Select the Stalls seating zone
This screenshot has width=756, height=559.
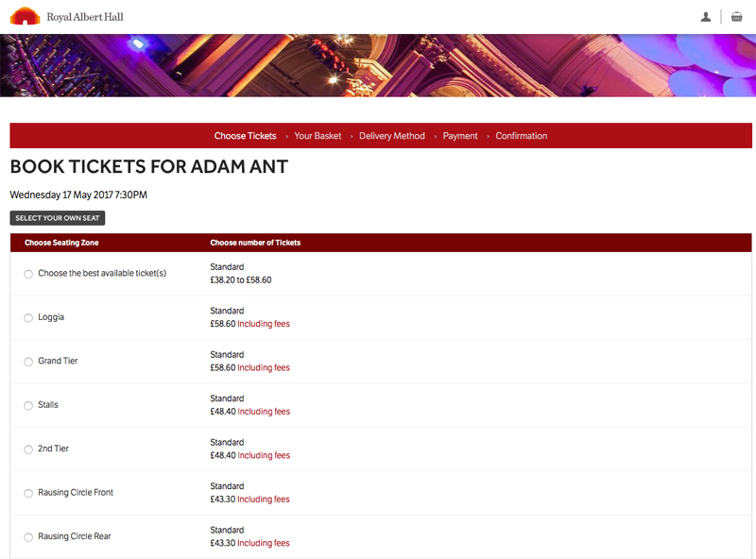pos(28,406)
